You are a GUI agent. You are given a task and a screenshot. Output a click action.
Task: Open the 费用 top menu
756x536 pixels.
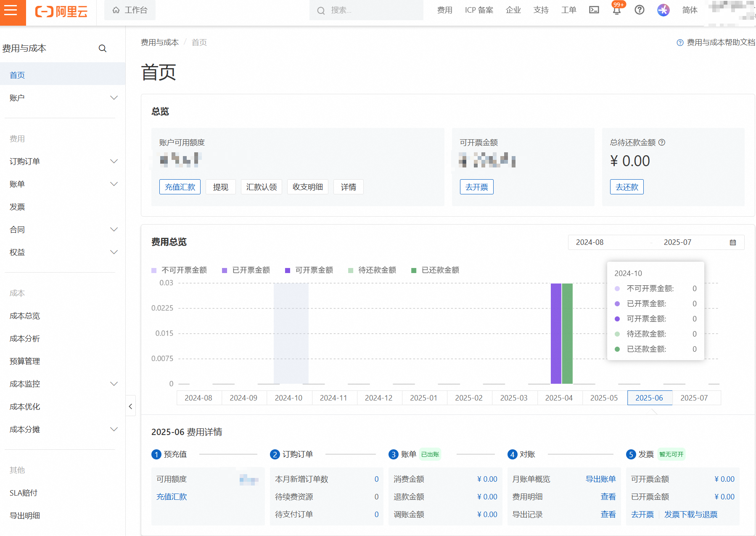coord(444,10)
